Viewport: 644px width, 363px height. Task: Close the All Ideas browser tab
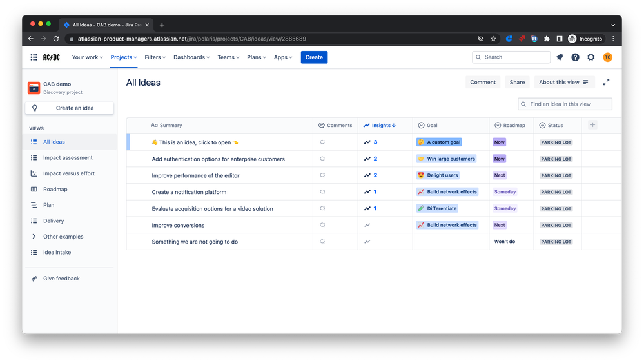point(147,25)
